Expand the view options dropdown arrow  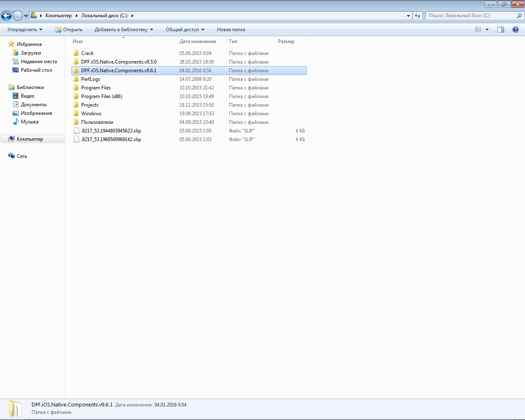point(487,30)
